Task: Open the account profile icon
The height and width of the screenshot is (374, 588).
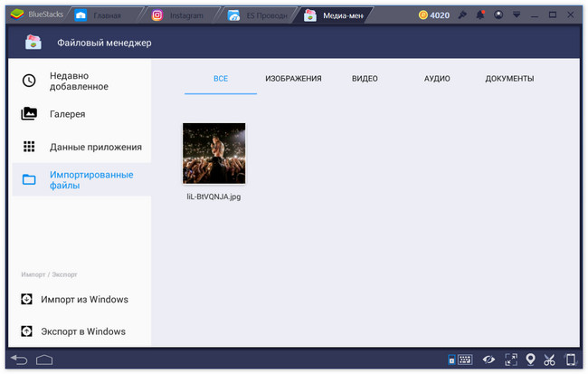Action: pyautogui.click(x=498, y=14)
